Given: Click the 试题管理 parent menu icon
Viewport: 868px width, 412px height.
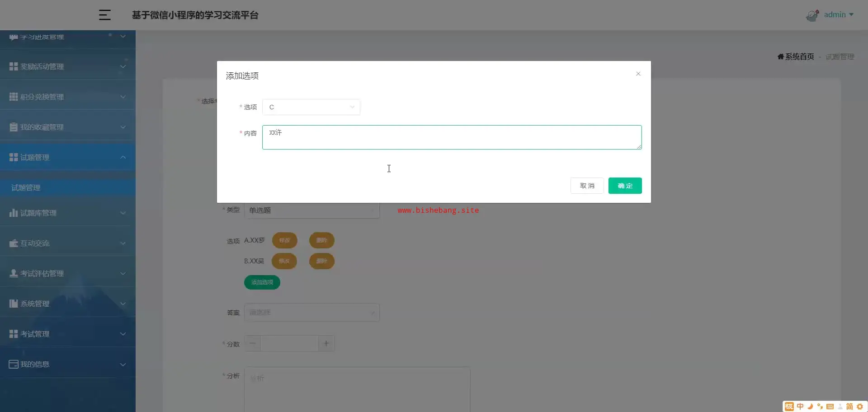Looking at the screenshot, I should click(x=14, y=157).
